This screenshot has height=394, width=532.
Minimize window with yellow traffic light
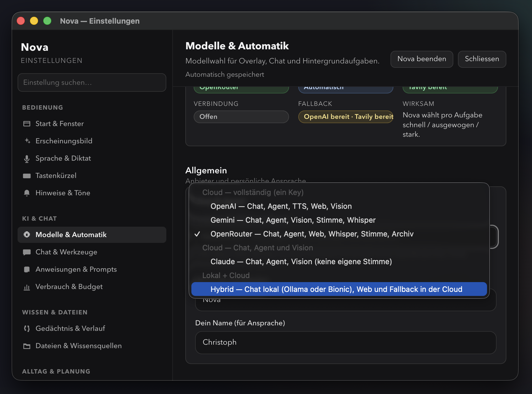pyautogui.click(x=34, y=21)
